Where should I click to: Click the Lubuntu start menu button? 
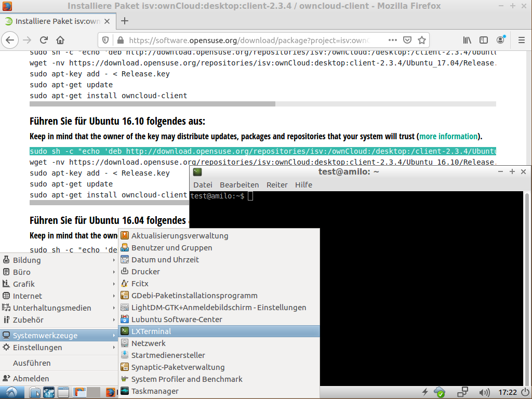click(12, 393)
